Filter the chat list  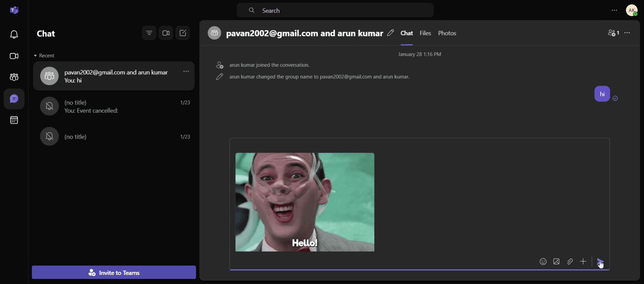coord(149,33)
